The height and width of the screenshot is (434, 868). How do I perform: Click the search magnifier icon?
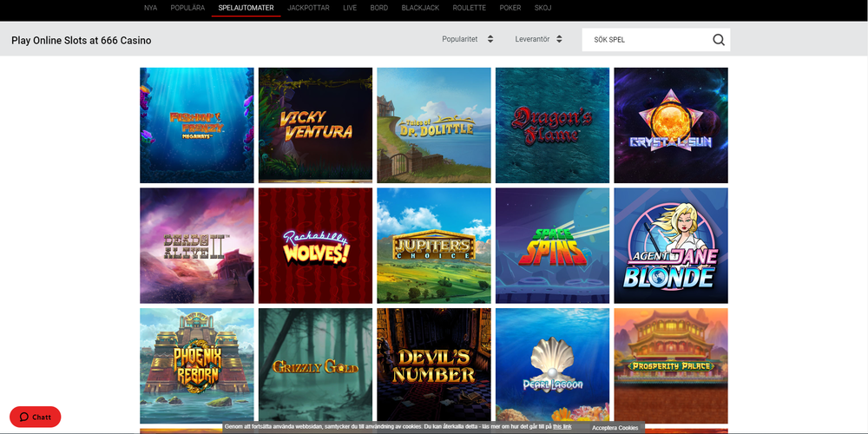[719, 40]
